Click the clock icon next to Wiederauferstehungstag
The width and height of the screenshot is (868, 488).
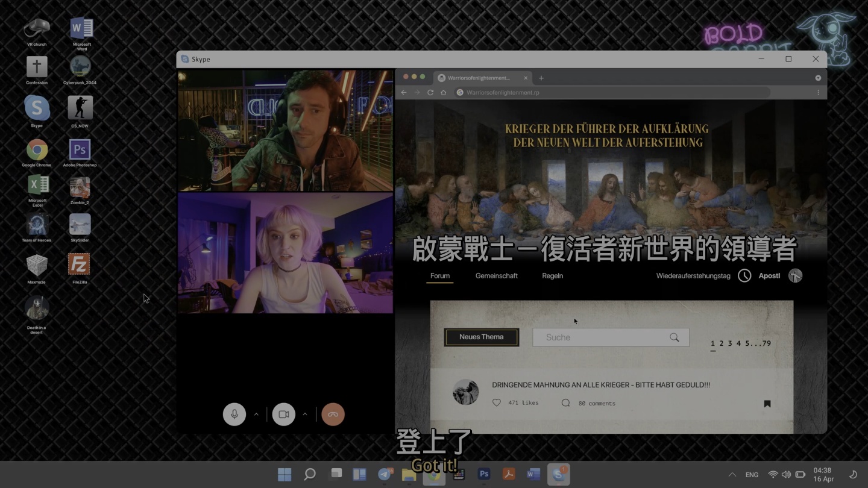tap(744, 276)
